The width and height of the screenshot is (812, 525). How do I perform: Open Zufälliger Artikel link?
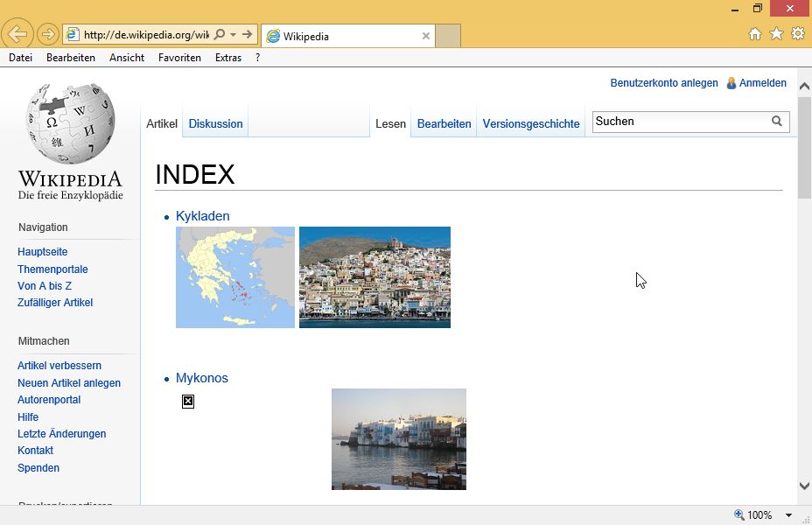tap(55, 303)
